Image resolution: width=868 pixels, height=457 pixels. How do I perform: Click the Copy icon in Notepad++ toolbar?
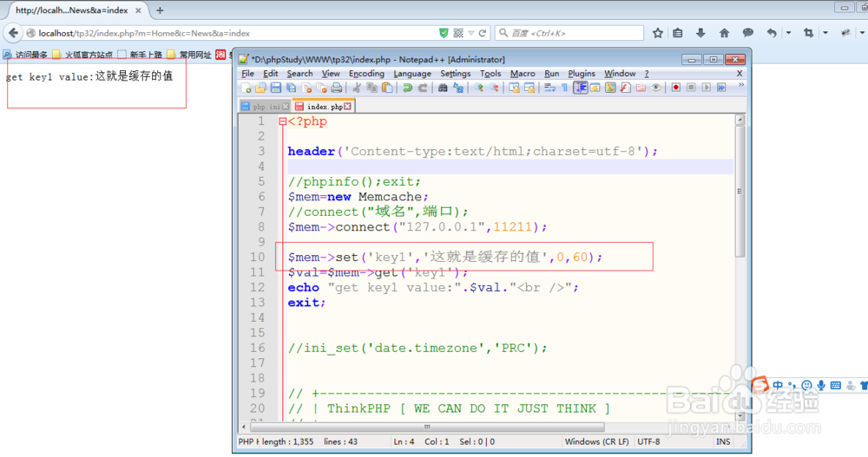372,88
